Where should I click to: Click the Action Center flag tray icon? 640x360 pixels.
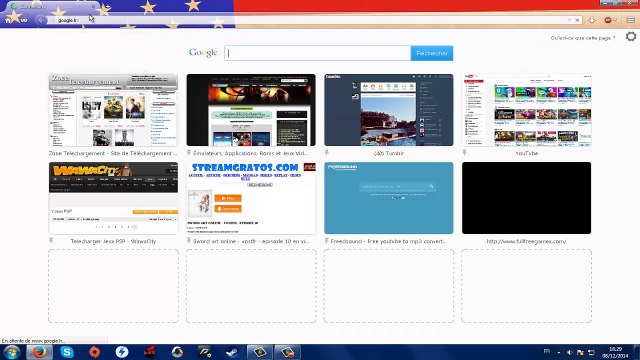(580, 352)
